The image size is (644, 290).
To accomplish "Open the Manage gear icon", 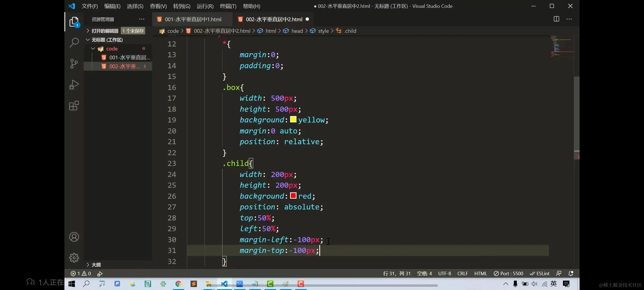I will pos(74,258).
